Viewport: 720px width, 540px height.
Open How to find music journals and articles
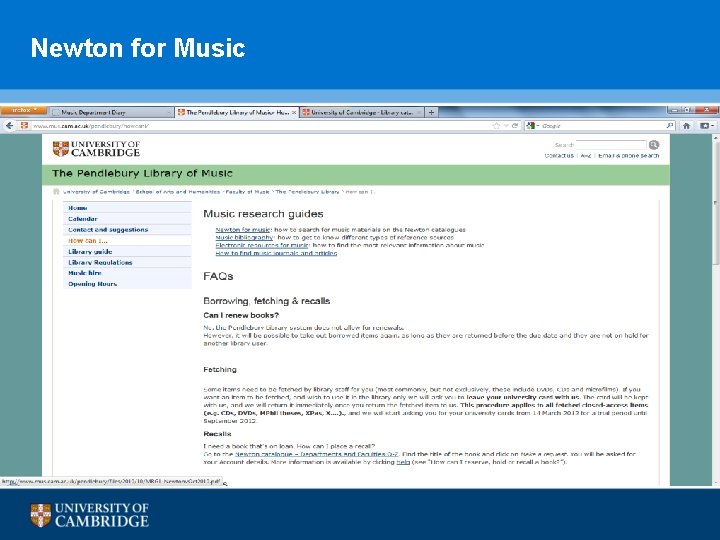[276, 253]
